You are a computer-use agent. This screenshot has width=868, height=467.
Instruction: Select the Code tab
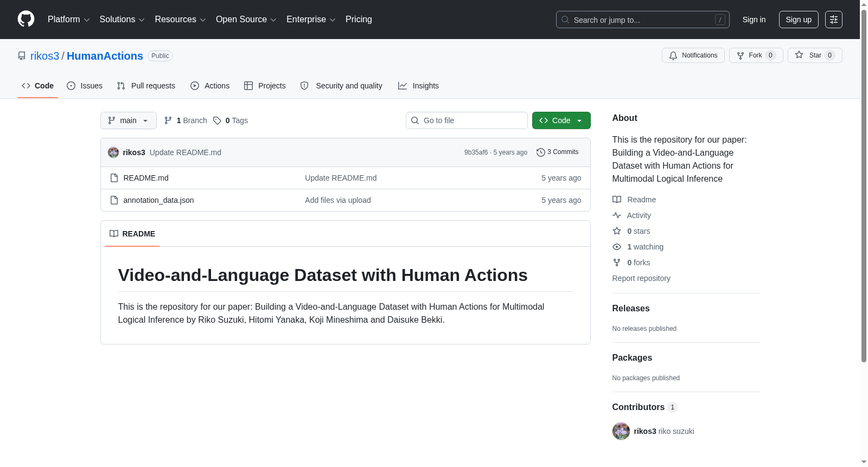[x=38, y=86]
